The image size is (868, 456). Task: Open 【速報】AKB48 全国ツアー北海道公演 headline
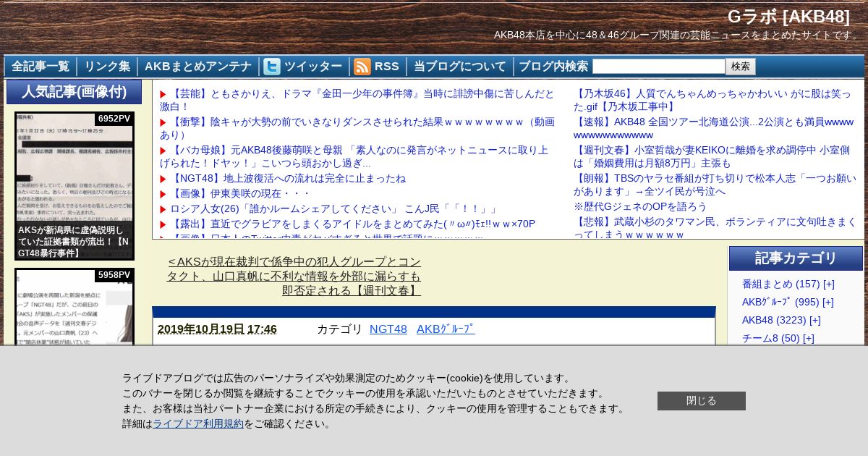coord(715,128)
